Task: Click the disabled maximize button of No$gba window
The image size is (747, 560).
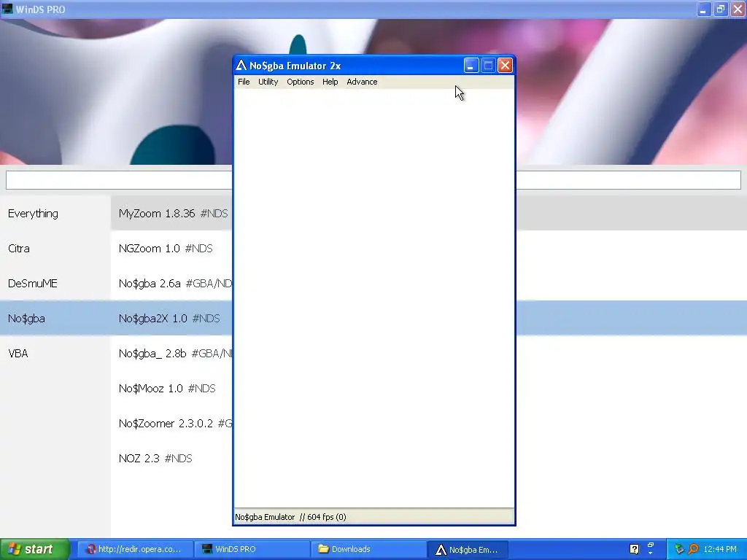Action: click(488, 65)
